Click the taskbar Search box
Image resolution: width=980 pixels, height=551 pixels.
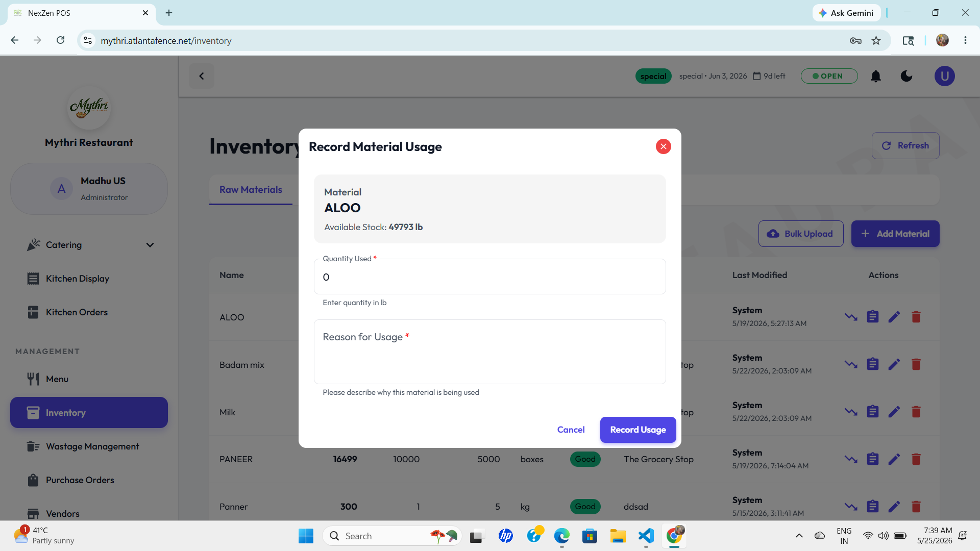(392, 536)
